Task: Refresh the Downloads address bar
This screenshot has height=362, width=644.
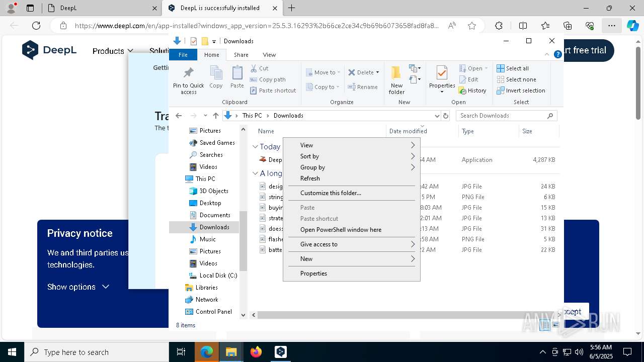Action: click(x=445, y=116)
